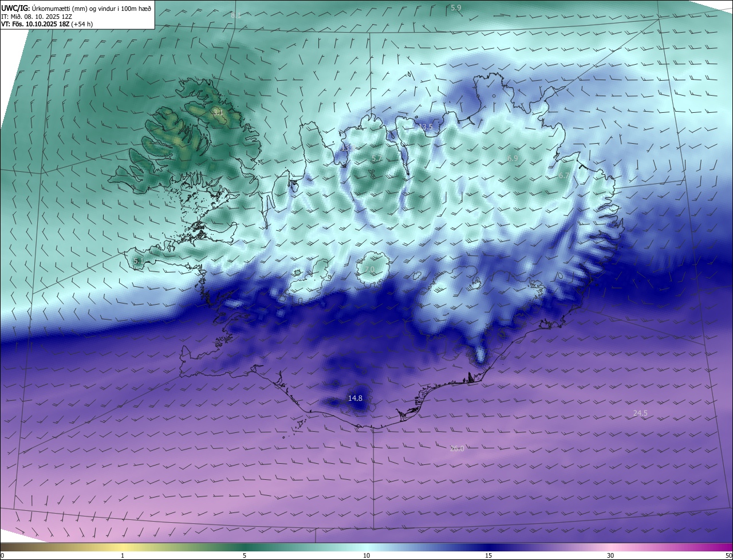Click the 6.9 value label

[x=513, y=158]
